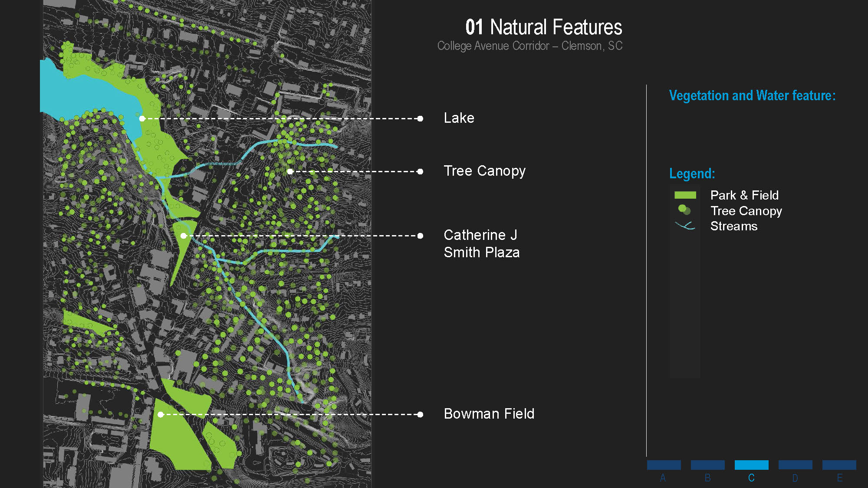
Task: Click the 'Bowman Field' callout label
Action: (x=489, y=414)
